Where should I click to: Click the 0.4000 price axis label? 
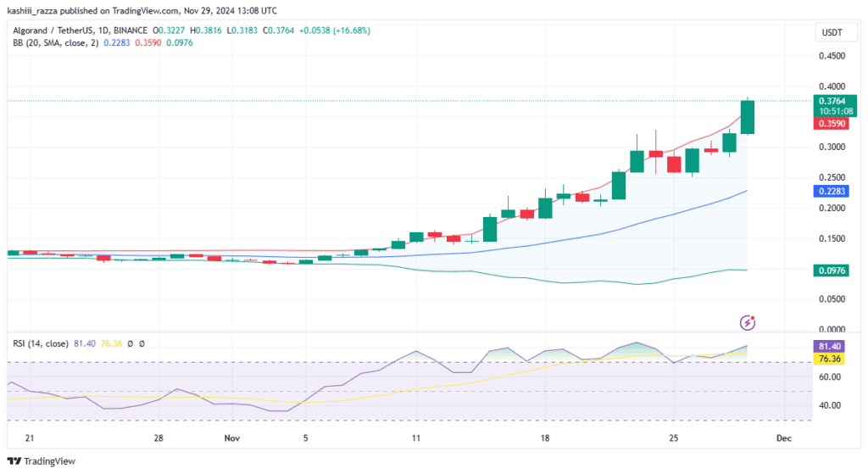pos(832,86)
